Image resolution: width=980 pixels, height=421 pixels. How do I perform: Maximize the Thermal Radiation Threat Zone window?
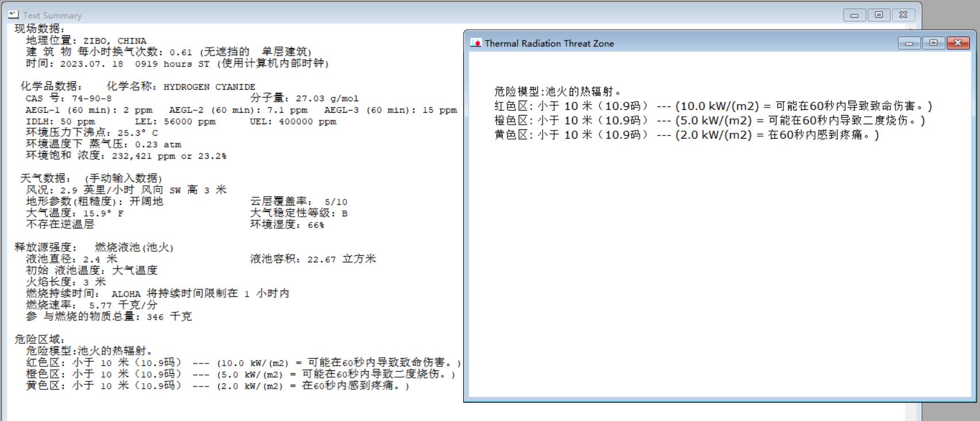[933, 43]
